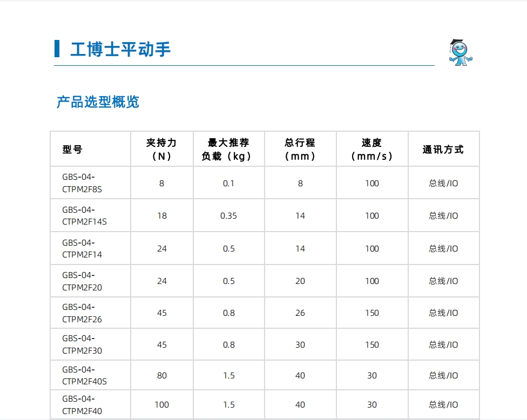Image resolution: width=527 pixels, height=420 pixels.
Task: Click the 0.1 load value cell
Action: [228, 183]
